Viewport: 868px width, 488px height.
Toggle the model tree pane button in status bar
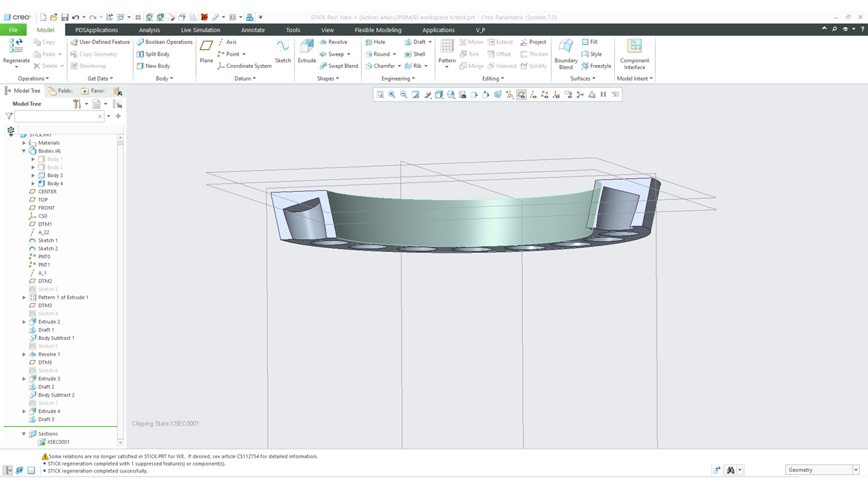[x=8, y=470]
